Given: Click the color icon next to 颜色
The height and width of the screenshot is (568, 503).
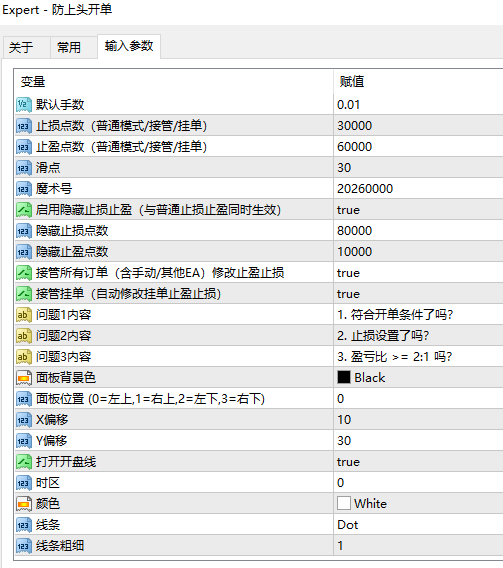Looking at the screenshot, I should tap(24, 504).
